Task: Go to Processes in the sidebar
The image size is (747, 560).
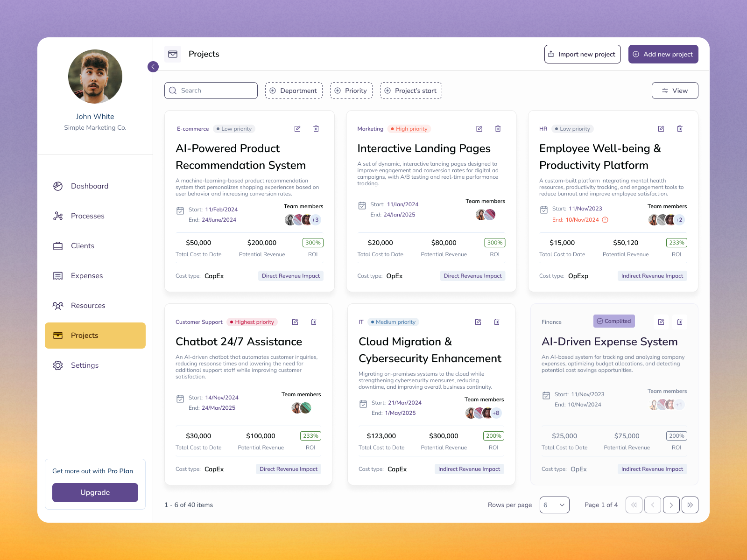Action: coord(95,216)
